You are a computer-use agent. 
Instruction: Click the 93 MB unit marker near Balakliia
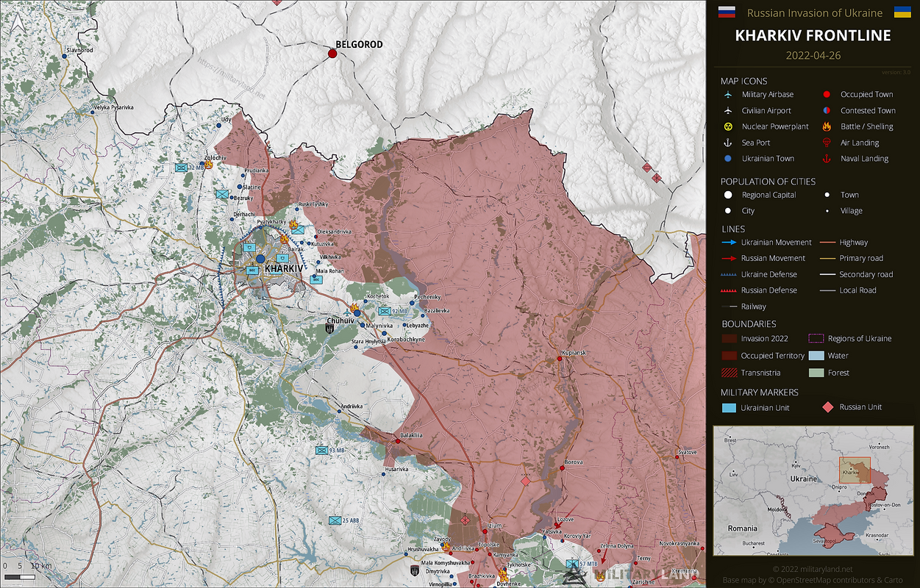[x=321, y=450]
